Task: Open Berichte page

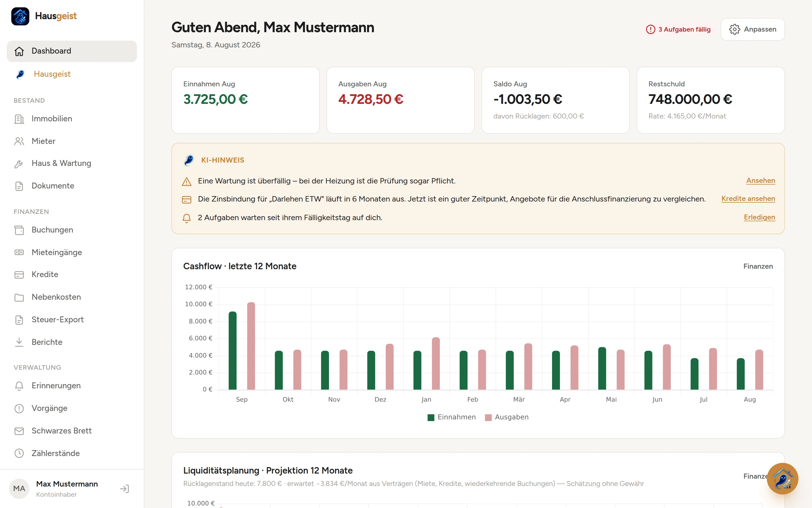Action: [x=72, y=342]
